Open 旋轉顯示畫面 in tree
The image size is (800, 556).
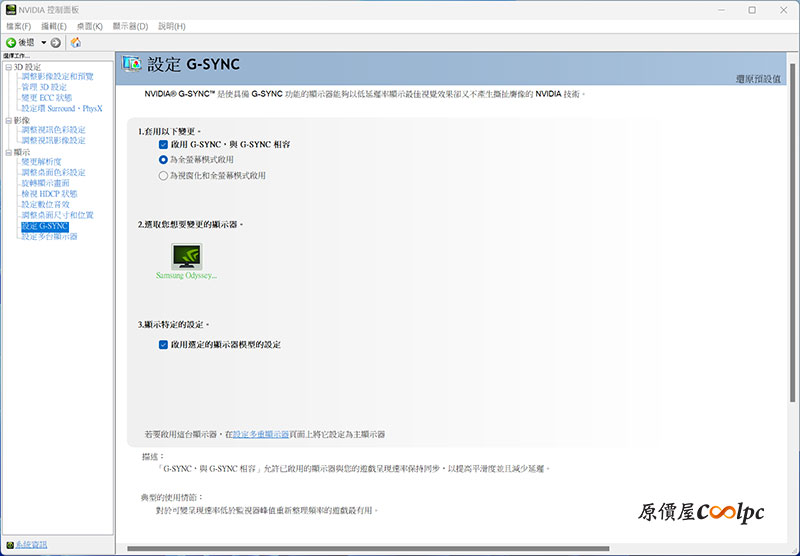click(45, 183)
